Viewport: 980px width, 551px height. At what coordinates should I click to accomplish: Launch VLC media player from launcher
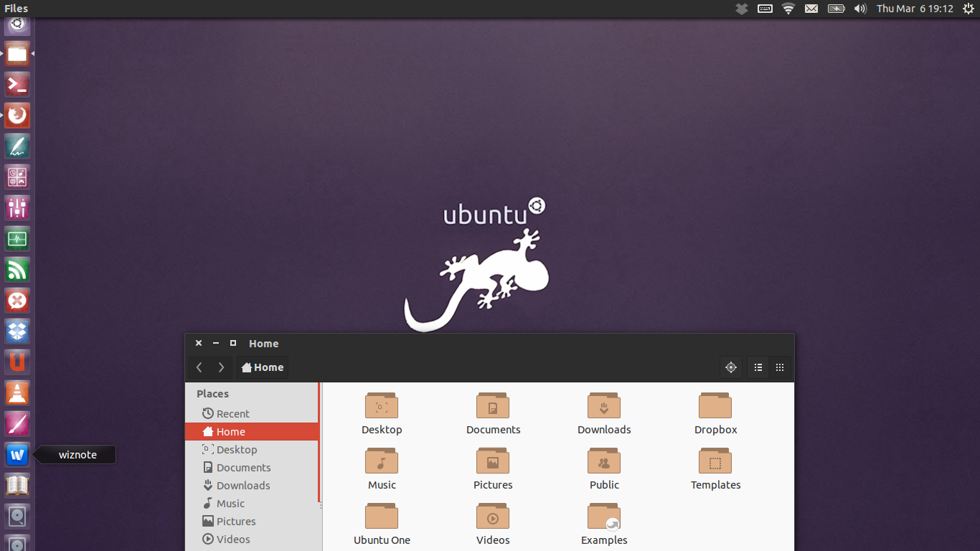click(x=17, y=393)
